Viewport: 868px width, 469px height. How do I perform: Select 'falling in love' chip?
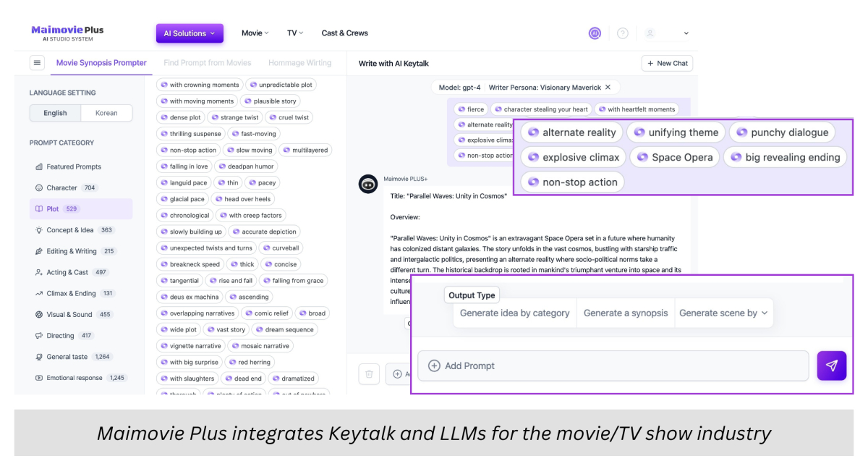[x=184, y=166]
